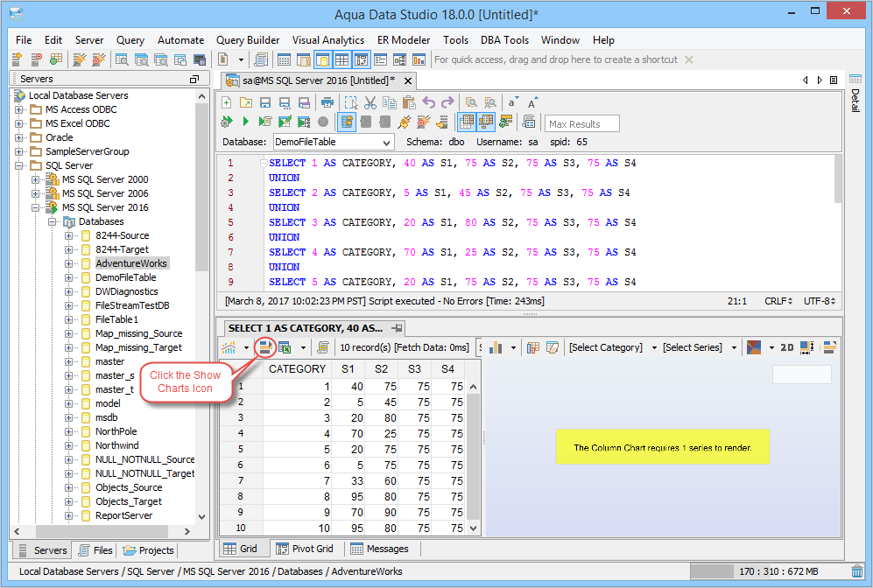
Task: Click the gray Stop execution circle icon
Action: pos(323,122)
